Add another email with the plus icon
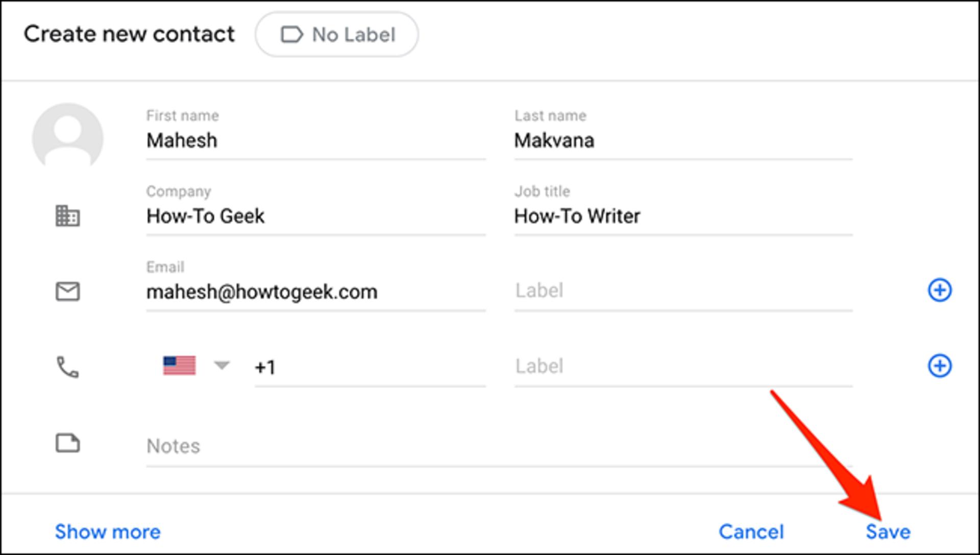The width and height of the screenshot is (980, 555). click(939, 290)
